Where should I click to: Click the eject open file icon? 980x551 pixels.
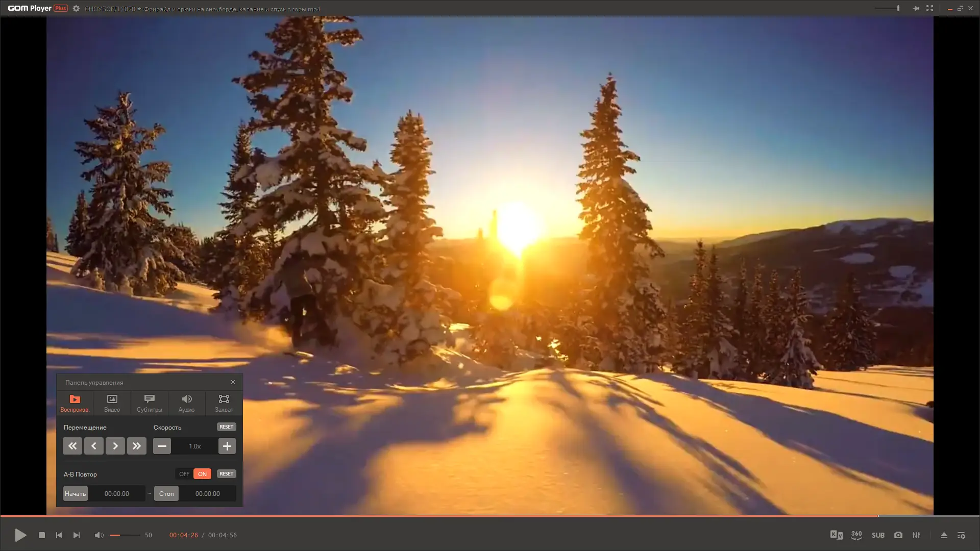(x=944, y=535)
